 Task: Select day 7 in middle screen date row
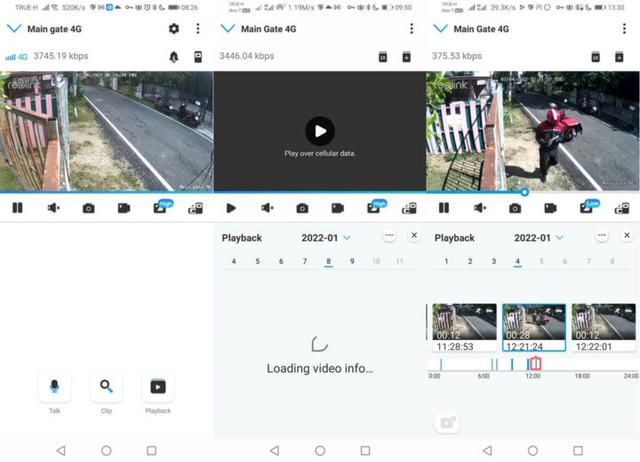305,261
